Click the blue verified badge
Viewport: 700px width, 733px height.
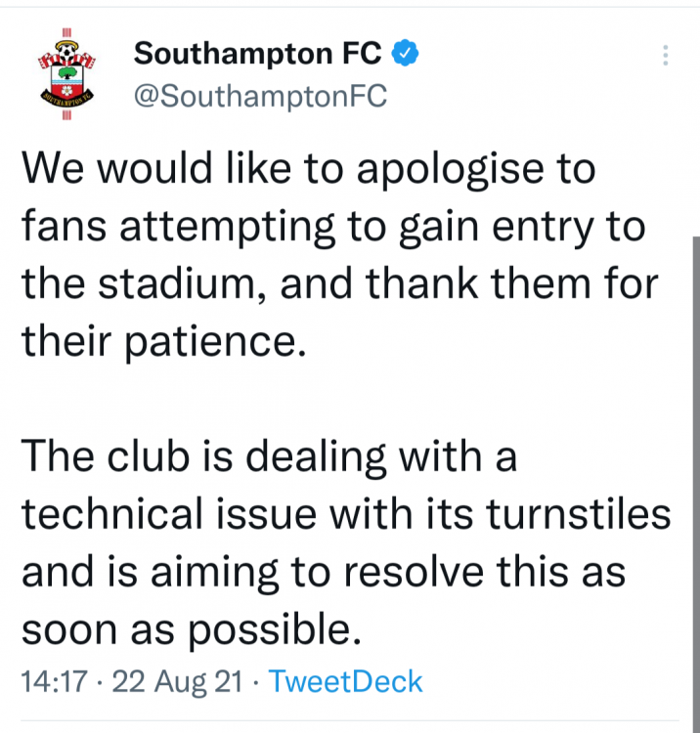coord(407,53)
